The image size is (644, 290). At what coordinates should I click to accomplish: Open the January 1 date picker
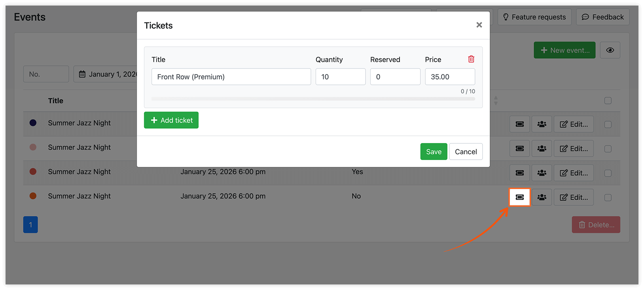106,74
